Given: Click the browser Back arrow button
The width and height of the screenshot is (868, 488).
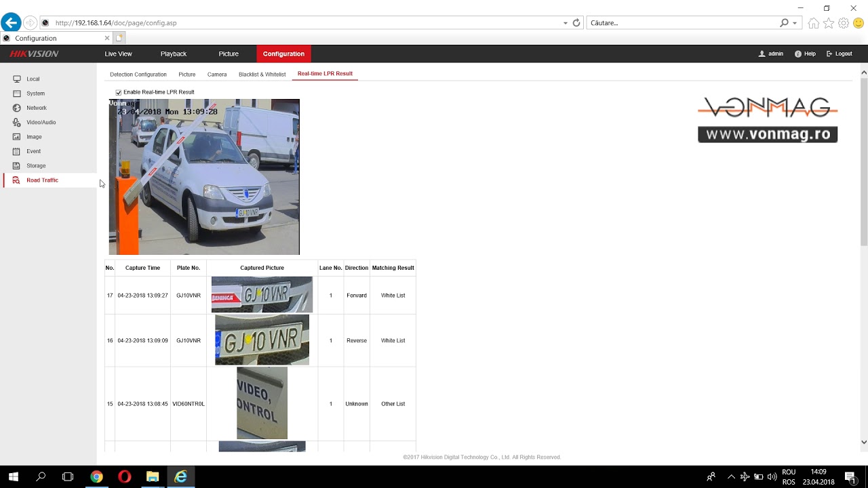Looking at the screenshot, I should [x=10, y=22].
